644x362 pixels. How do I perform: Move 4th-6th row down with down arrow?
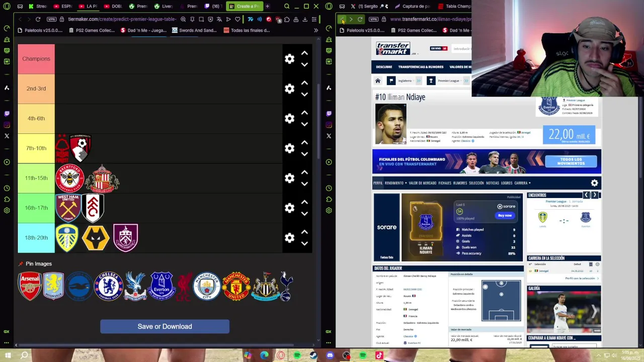[304, 124]
